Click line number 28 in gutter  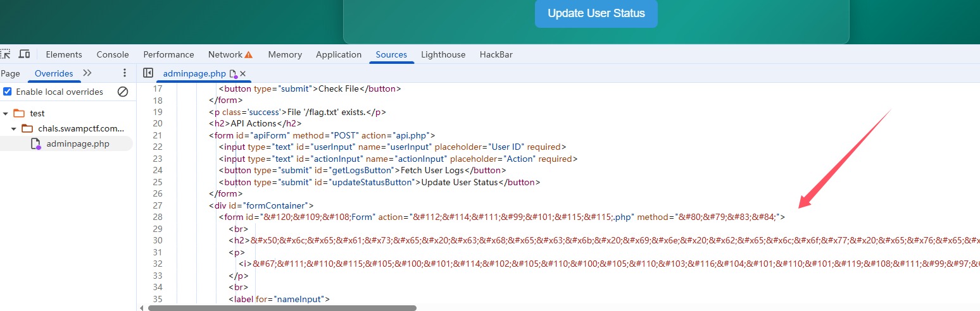point(158,217)
